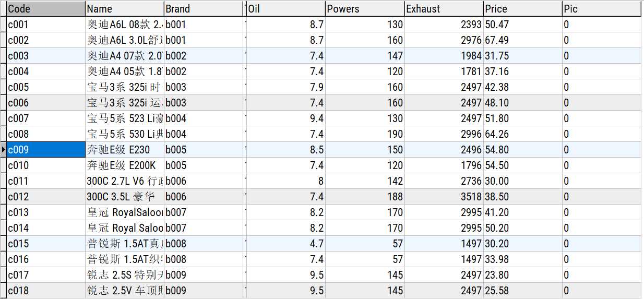Select code cell c002

46,40
